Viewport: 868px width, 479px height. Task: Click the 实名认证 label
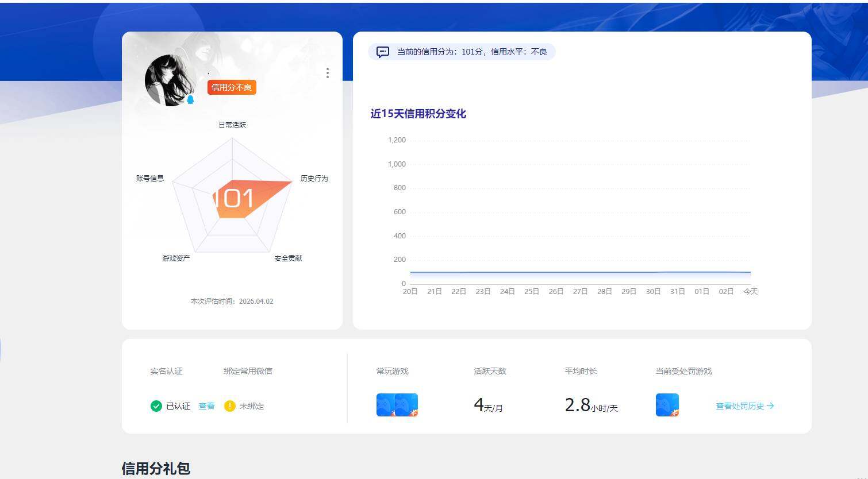pos(166,372)
